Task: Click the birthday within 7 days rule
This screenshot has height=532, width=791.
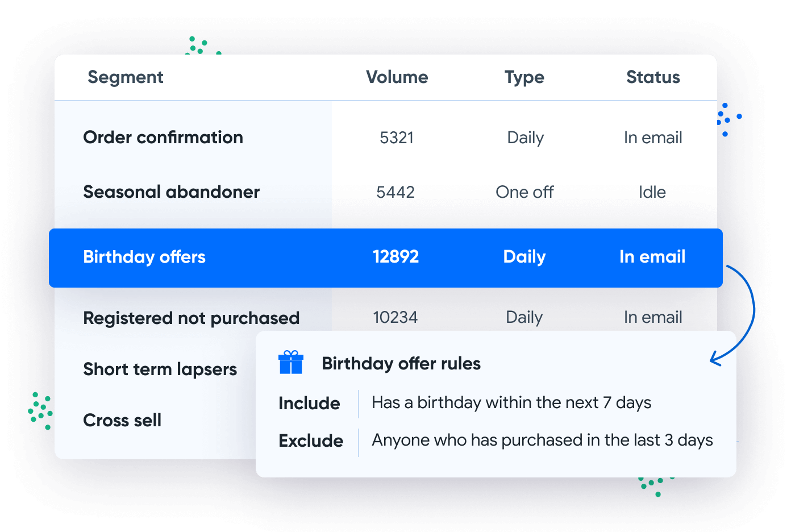Action: click(x=511, y=403)
